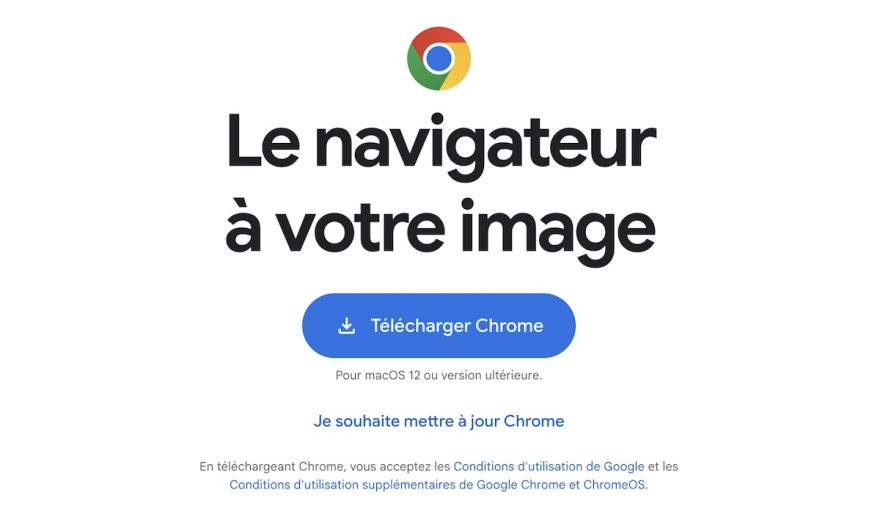This screenshot has height=528, width=880.
Task: Open "Je souhaite mettre à jour Chrome" link
Action: tap(439, 421)
